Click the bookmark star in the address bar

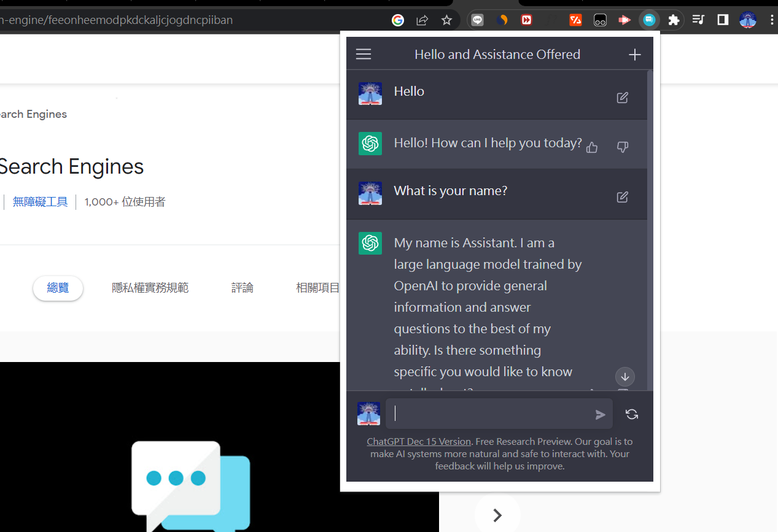(x=446, y=20)
